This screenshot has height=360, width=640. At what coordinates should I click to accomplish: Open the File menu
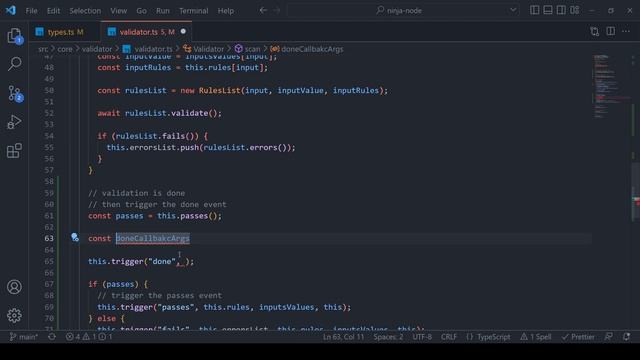tap(31, 11)
